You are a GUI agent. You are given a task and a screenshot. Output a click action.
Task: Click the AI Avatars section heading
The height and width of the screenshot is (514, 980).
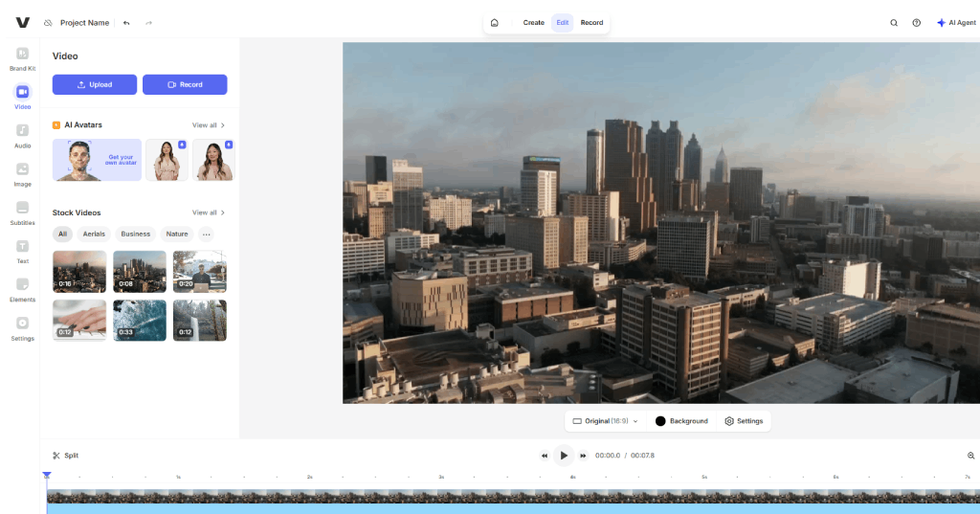click(83, 125)
